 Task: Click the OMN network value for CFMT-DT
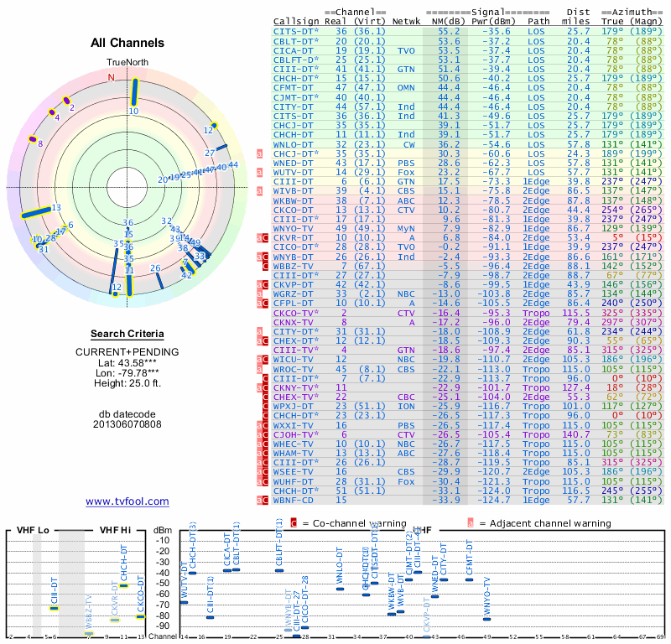coord(406,88)
